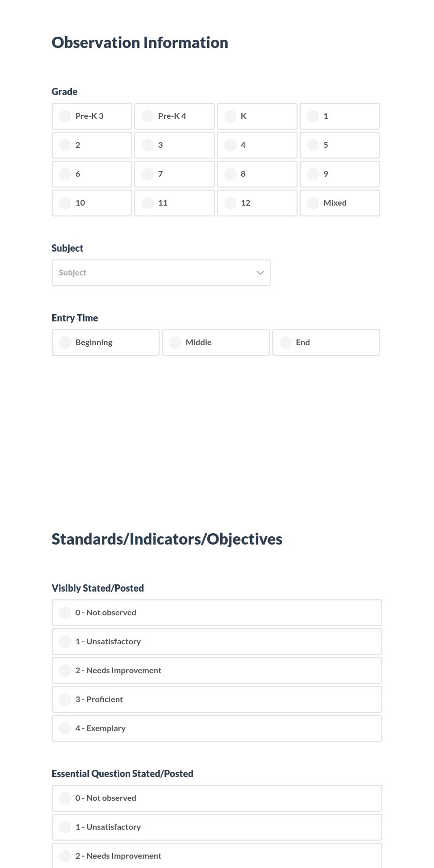Open the Subject dropdown

pos(161,272)
